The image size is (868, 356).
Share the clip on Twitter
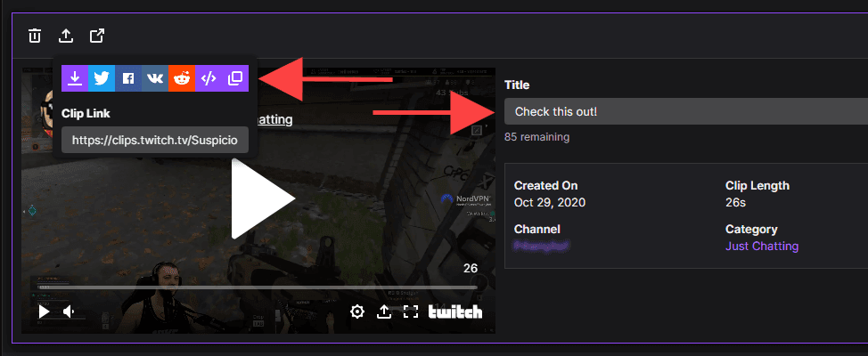pos(102,78)
